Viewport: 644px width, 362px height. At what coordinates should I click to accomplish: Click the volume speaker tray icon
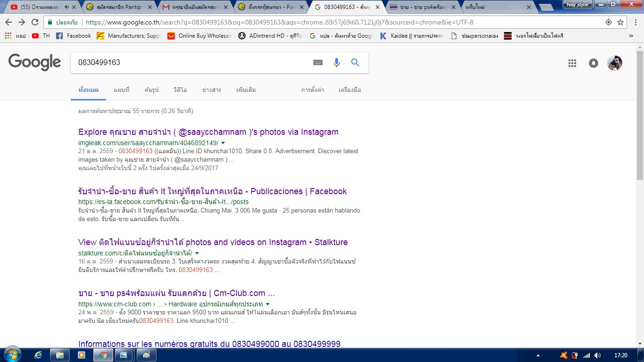[597, 355]
